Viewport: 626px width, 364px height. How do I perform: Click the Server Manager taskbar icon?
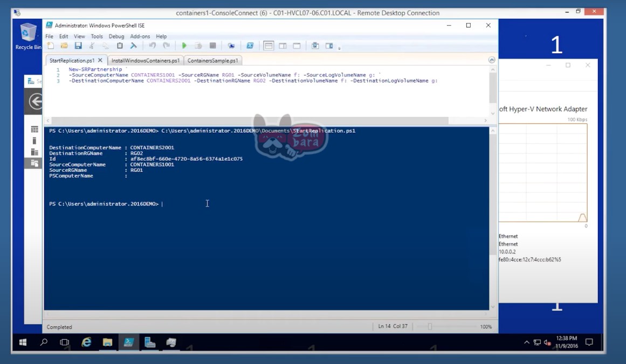point(150,342)
